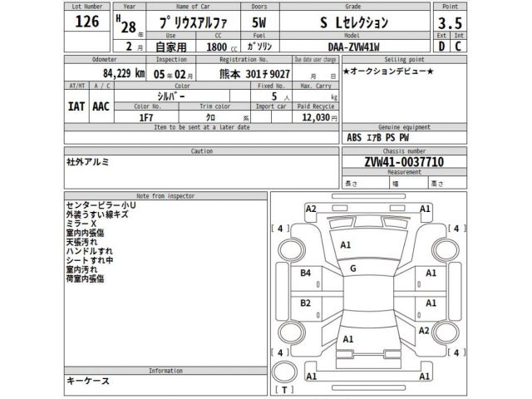This screenshot has width=532, height=399.
Task: Select inspector note 外装うすい線キズ
Action: (x=97, y=214)
